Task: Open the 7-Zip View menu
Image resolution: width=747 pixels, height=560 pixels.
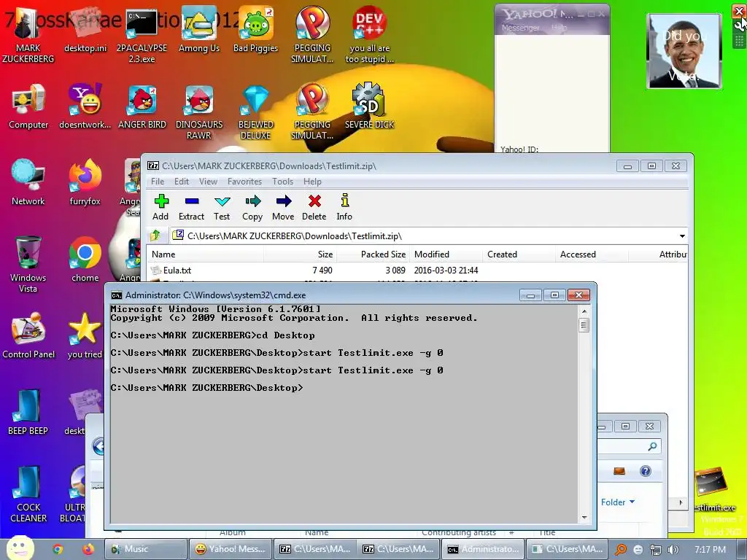Action: [208, 182]
